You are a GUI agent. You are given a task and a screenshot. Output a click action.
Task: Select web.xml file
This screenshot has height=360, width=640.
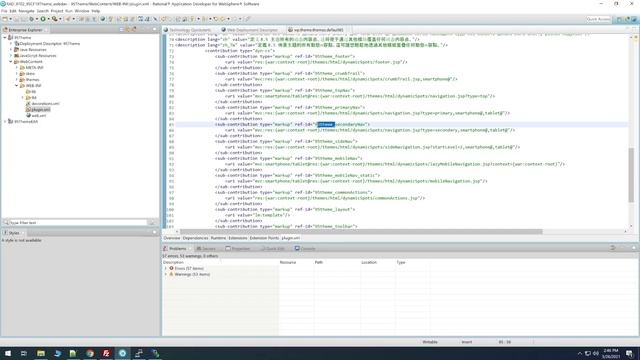[38, 116]
